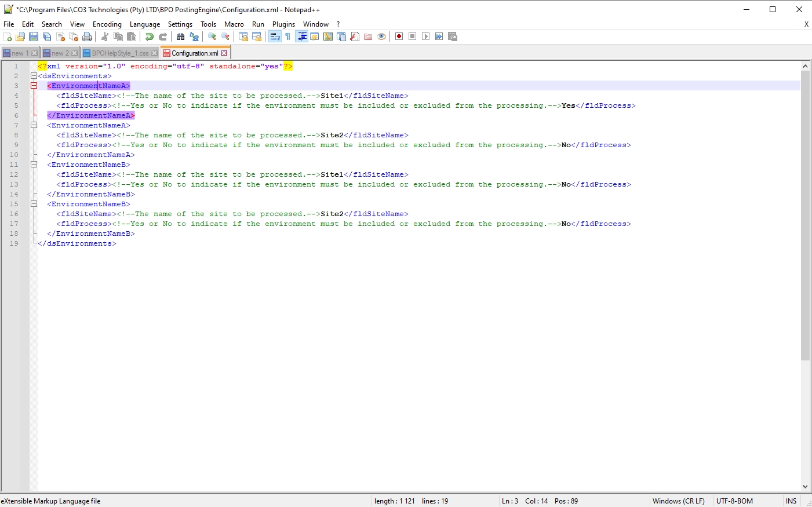Click the Print icon in toolbar
The width and height of the screenshot is (812, 507).
(87, 37)
